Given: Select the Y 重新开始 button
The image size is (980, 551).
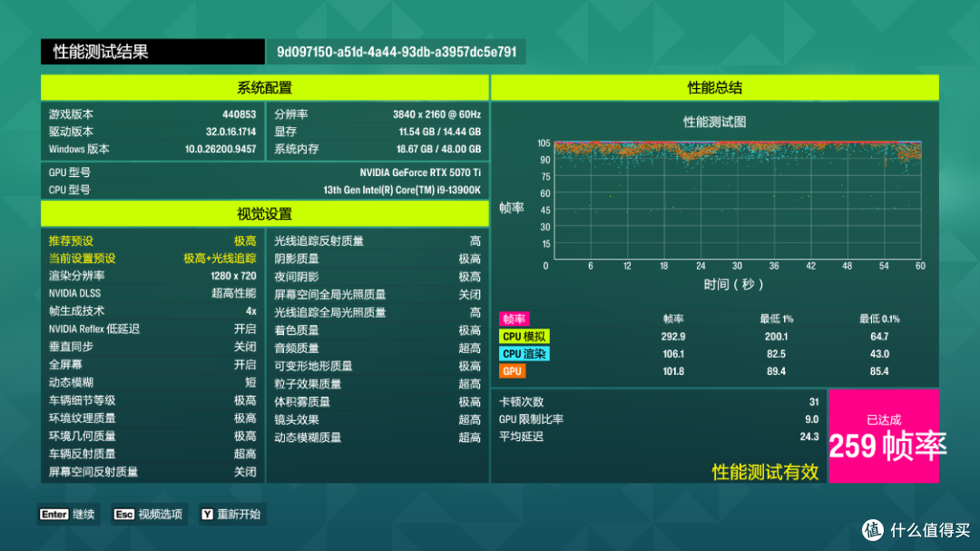Looking at the screenshot, I should click(232, 514).
